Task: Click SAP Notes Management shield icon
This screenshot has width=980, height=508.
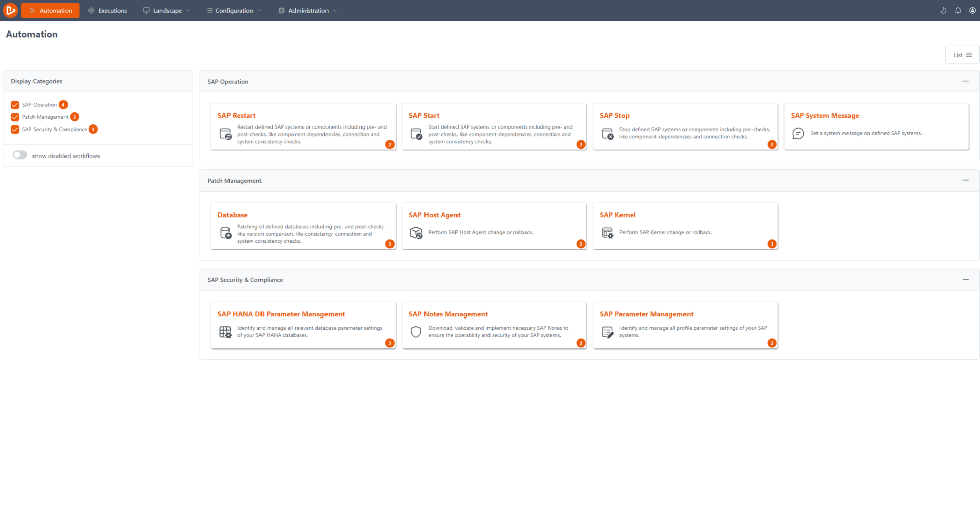Action: pos(416,332)
